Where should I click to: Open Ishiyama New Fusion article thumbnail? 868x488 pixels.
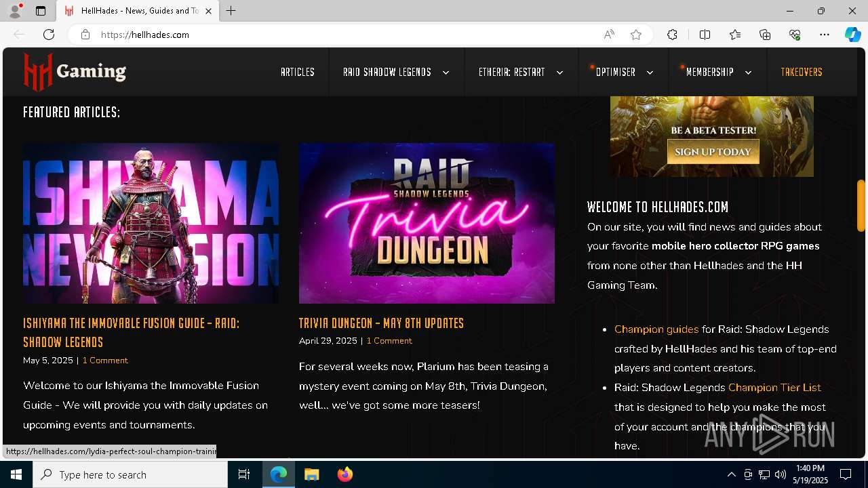151,223
